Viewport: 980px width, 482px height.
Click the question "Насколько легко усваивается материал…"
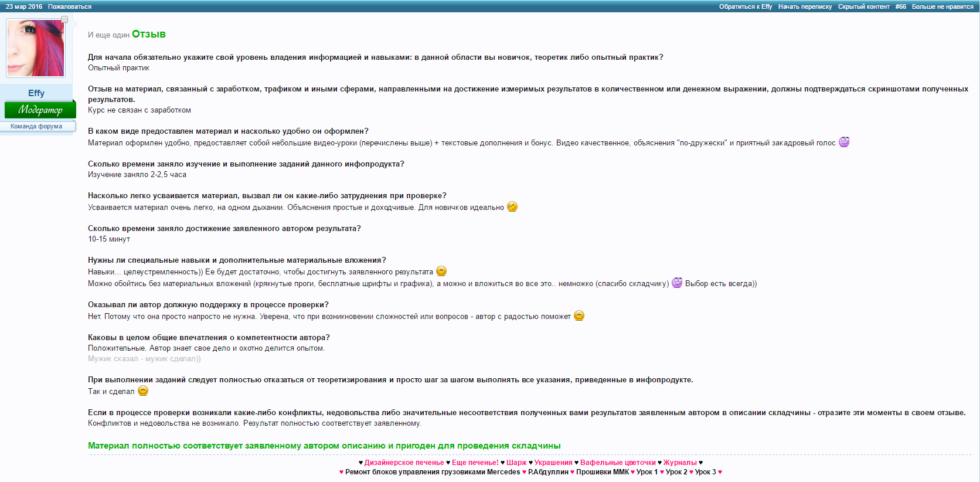pos(267,196)
